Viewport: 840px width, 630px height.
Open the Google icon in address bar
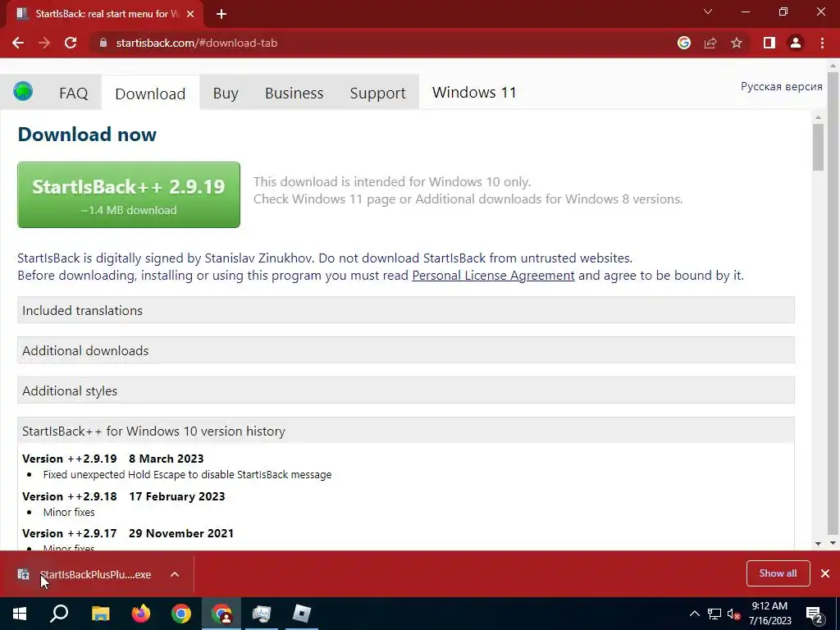[684, 43]
